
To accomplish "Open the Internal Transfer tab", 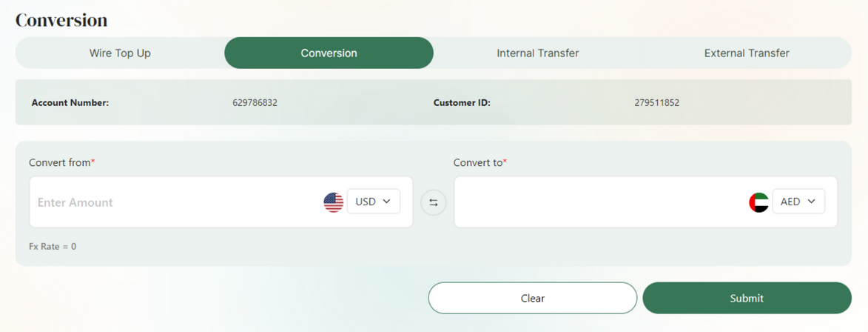I will [x=538, y=53].
